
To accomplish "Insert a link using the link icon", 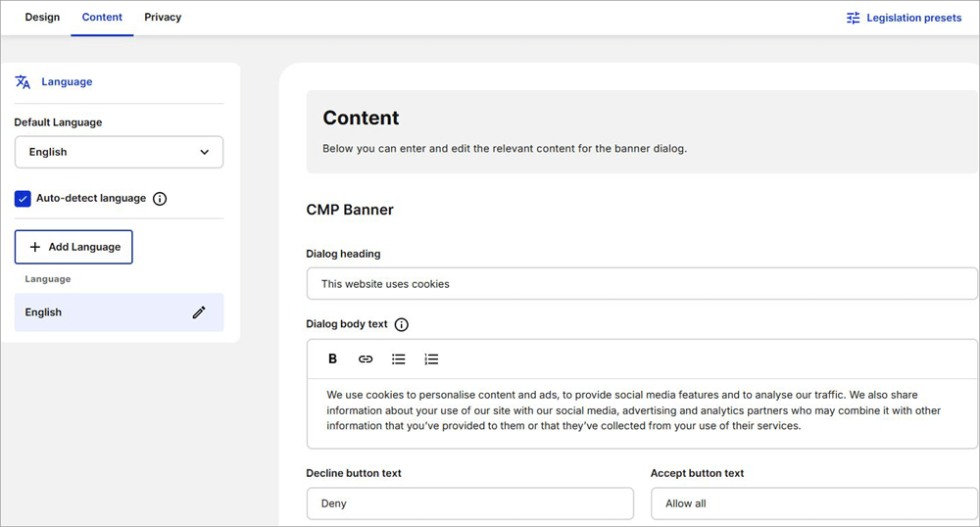I will click(366, 359).
